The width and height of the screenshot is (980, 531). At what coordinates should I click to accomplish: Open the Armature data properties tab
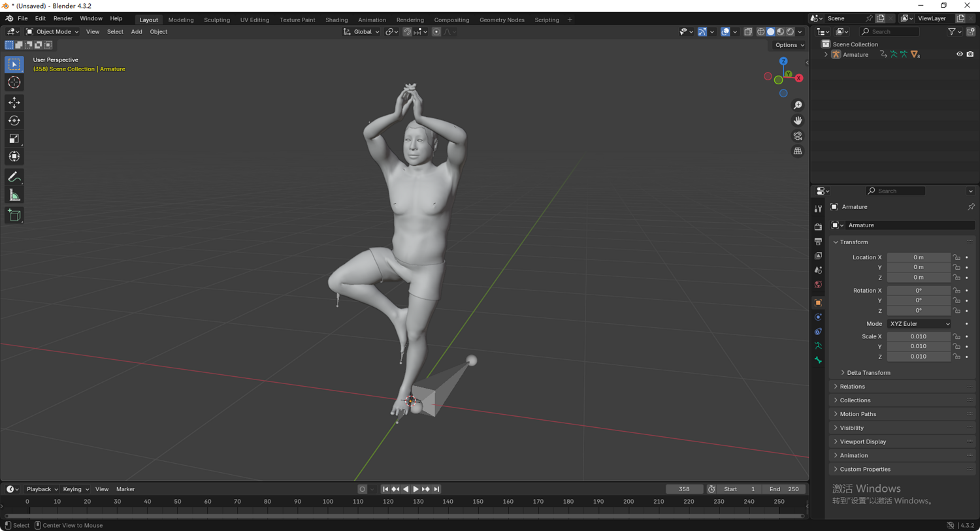pos(818,346)
